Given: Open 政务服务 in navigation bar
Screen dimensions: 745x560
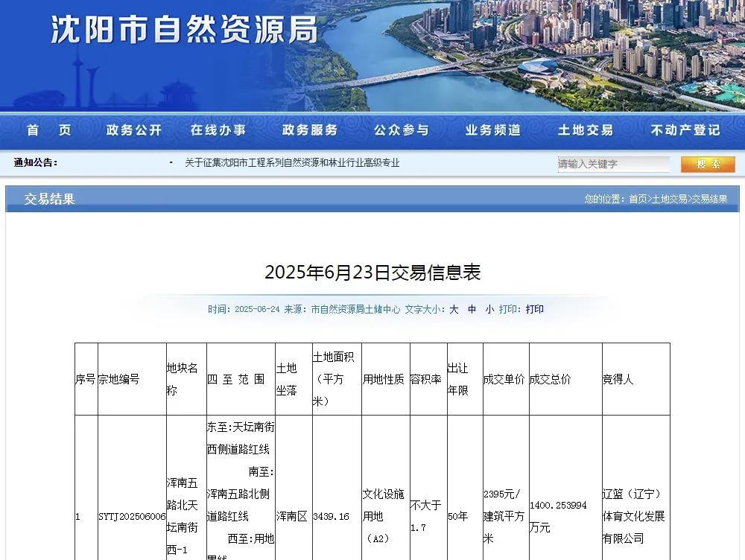Looking at the screenshot, I should (310, 130).
